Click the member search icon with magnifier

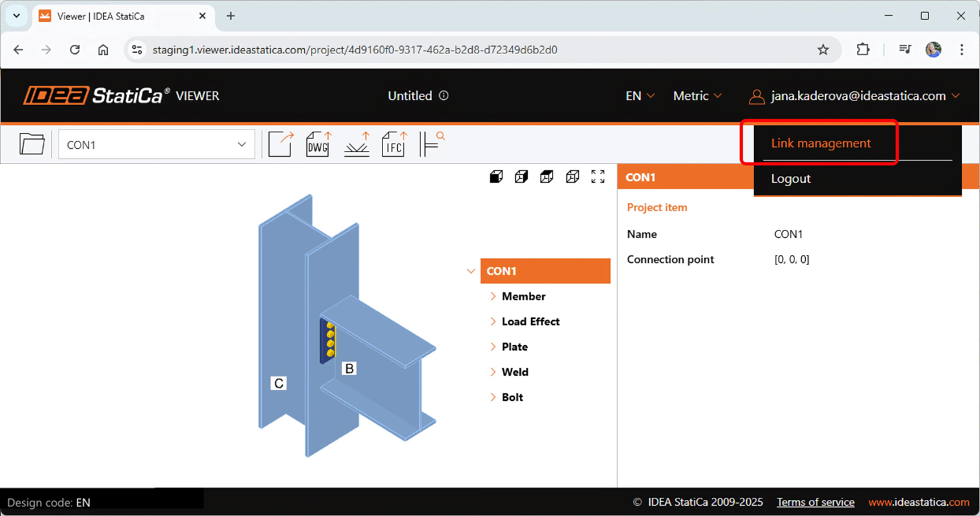(432, 144)
